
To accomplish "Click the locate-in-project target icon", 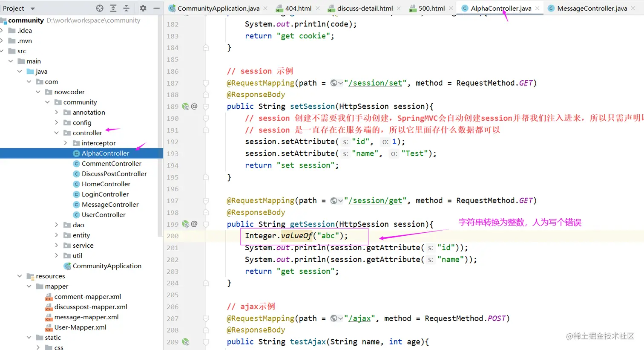I will [x=100, y=8].
